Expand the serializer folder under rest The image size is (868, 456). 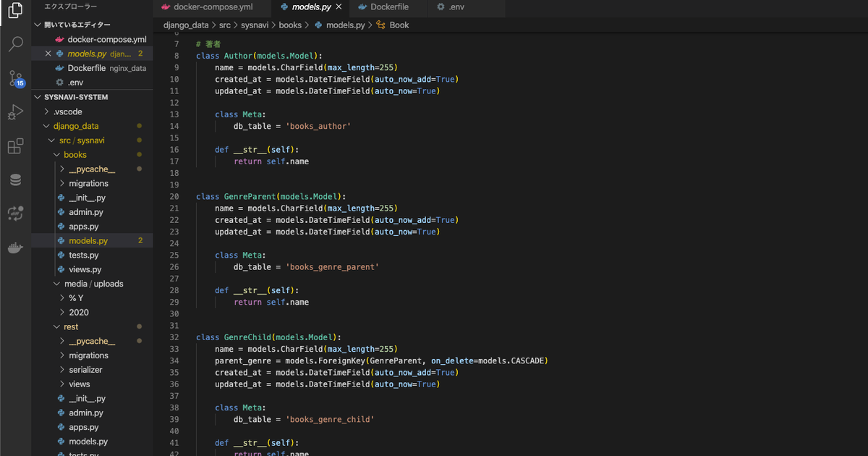click(x=85, y=370)
